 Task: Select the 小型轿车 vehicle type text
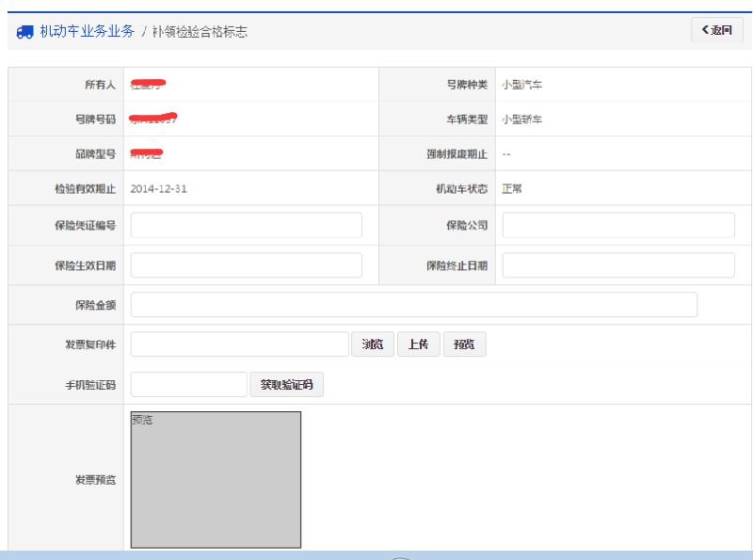pos(521,120)
